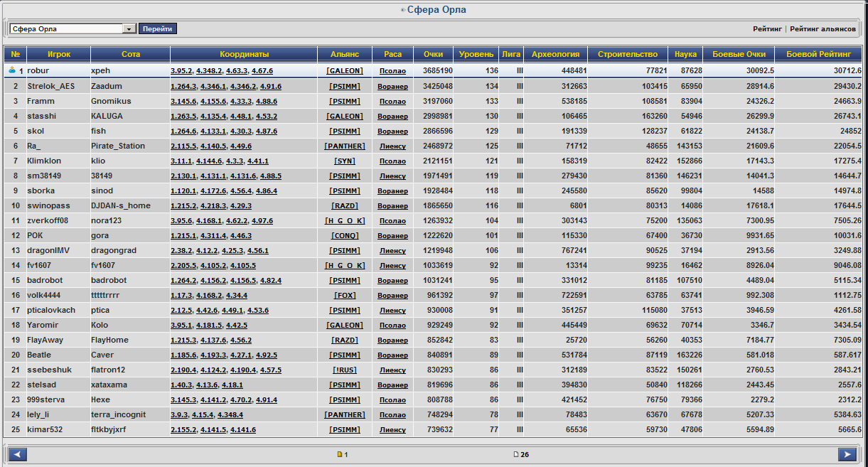Click the rank icon beside robur
This screenshot has width=868, height=467.
click(x=11, y=70)
